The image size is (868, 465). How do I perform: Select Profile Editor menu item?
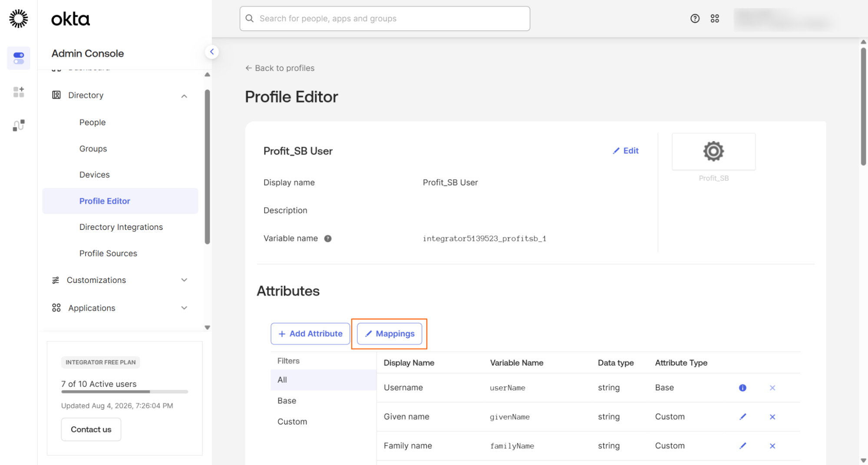pos(120,201)
